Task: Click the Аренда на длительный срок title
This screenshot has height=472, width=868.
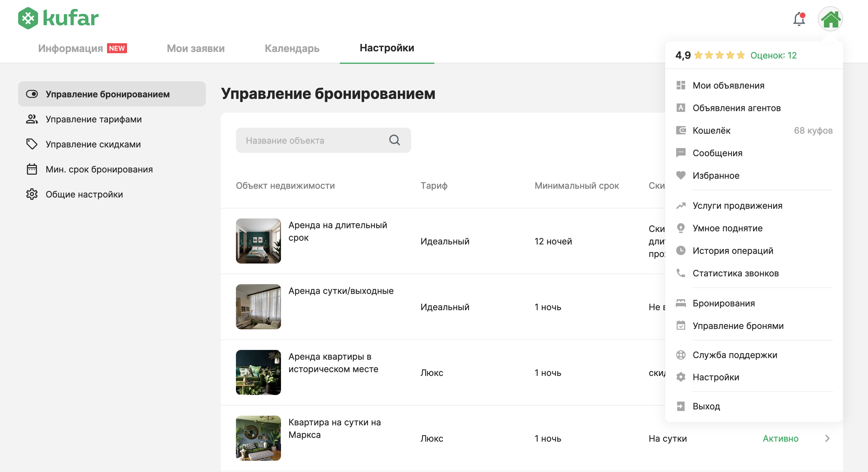Action: click(338, 231)
